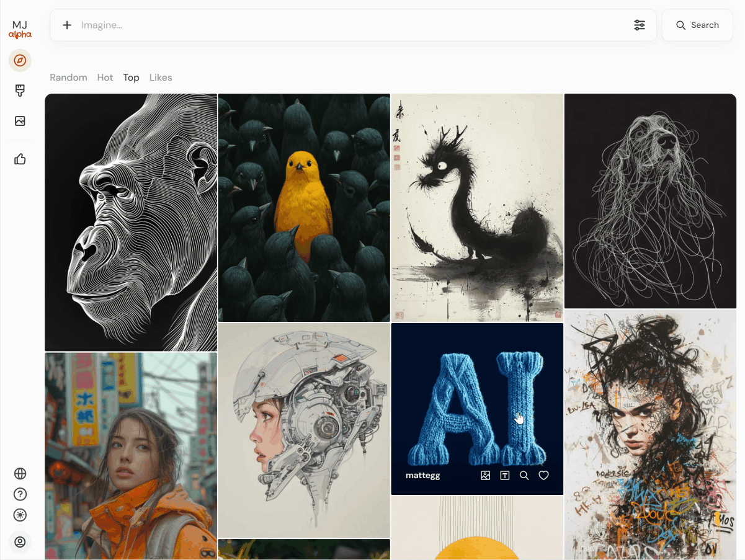Open the girl in orange jacket image
The height and width of the screenshot is (560, 745).
[131, 456]
